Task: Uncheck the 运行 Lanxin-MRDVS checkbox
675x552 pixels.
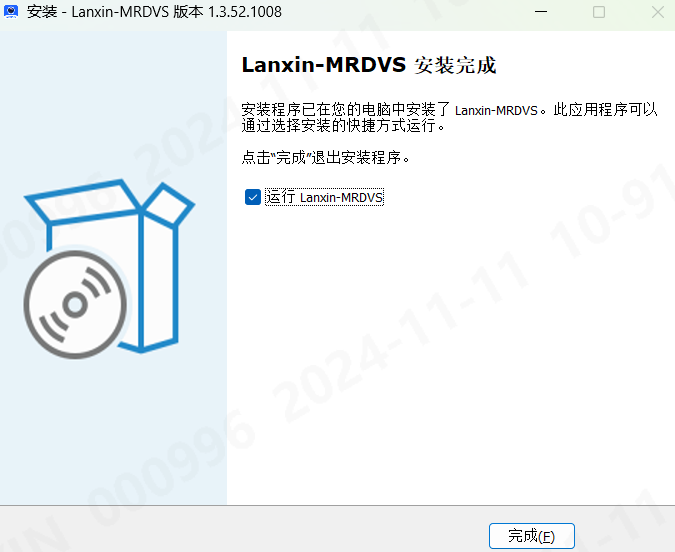Action: pyautogui.click(x=253, y=197)
